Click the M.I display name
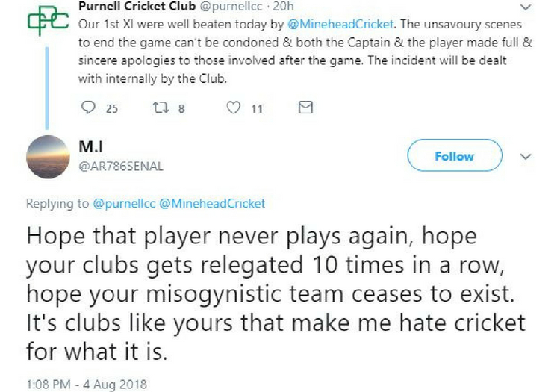560x392 pixels. 90,146
